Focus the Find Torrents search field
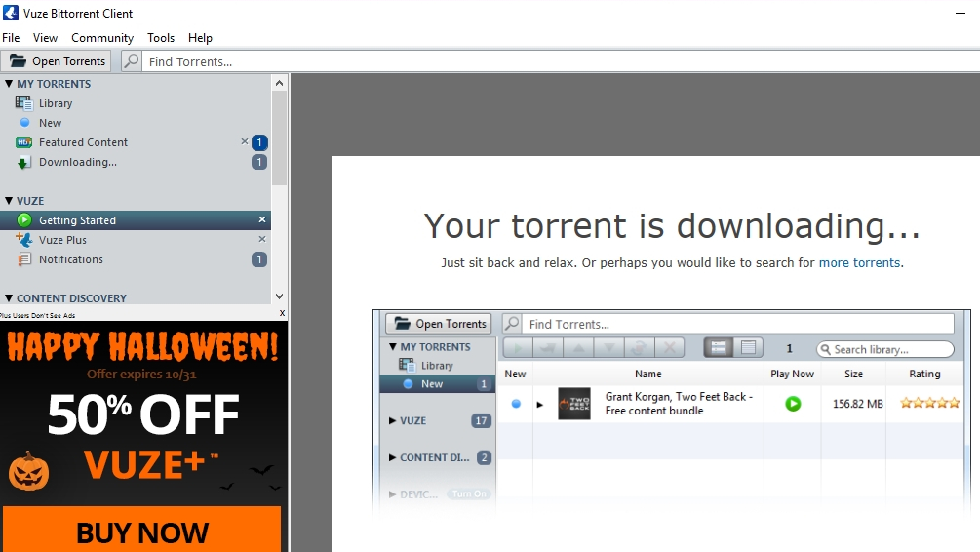 561,61
